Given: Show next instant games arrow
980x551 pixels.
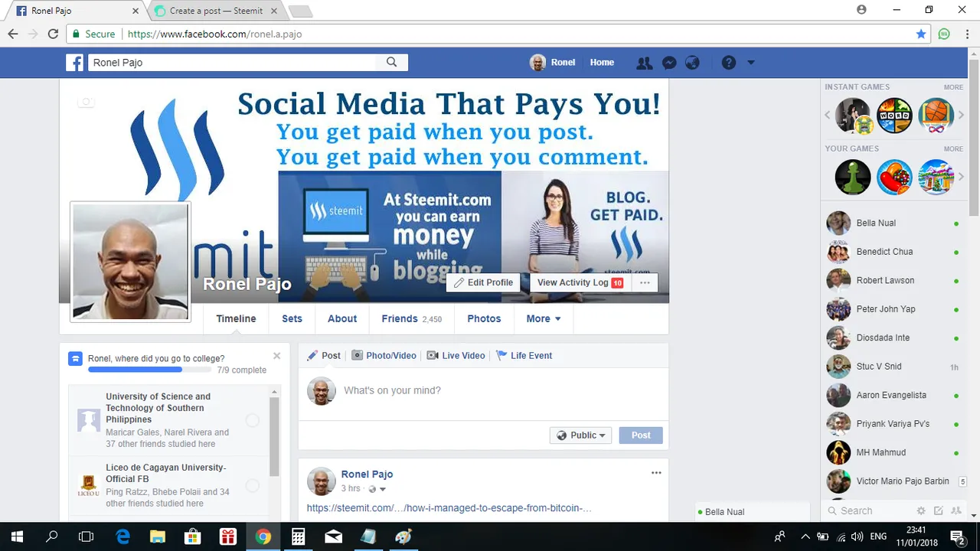Looking at the screenshot, I should point(961,116).
